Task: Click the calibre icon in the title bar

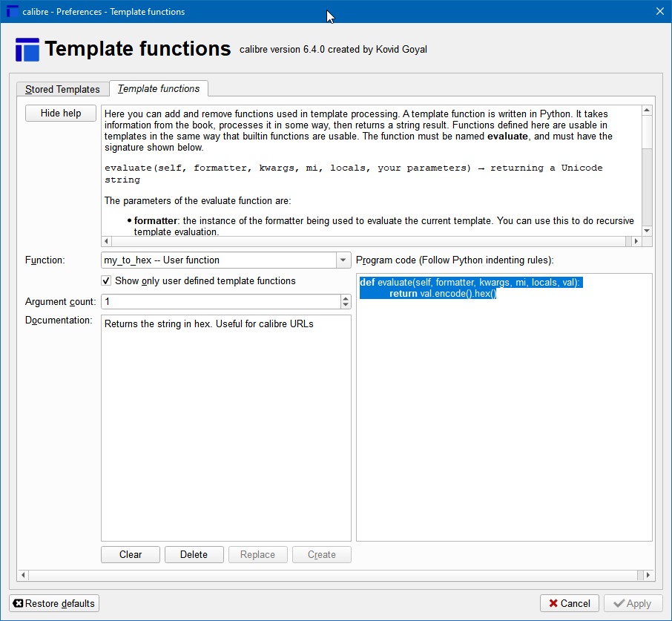Action: tap(12, 11)
